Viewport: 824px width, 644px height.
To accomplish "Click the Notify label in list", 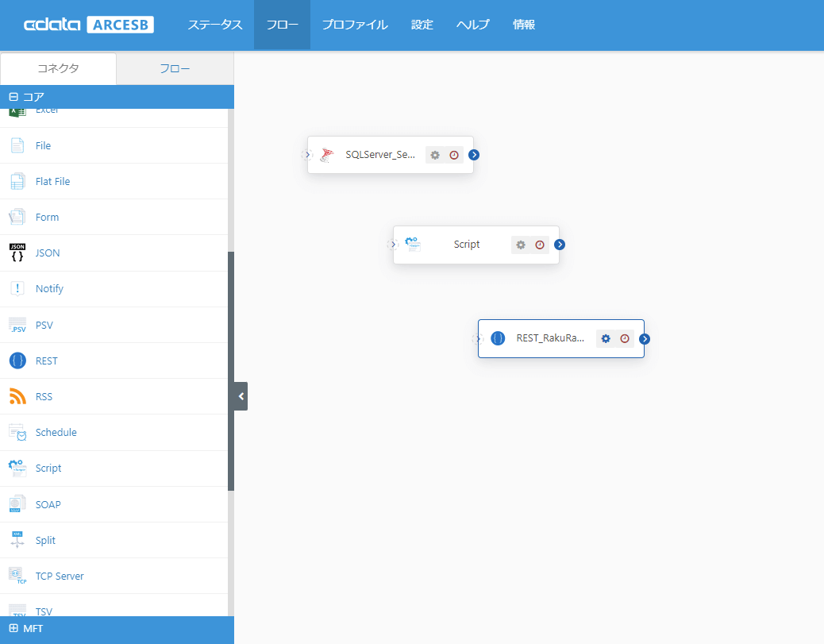I will pyautogui.click(x=49, y=288).
